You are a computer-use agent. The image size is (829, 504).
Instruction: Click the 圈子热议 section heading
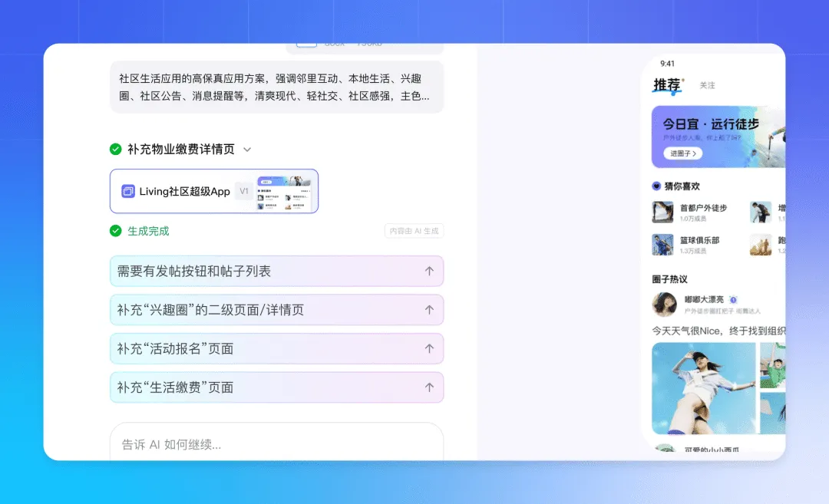click(x=669, y=279)
